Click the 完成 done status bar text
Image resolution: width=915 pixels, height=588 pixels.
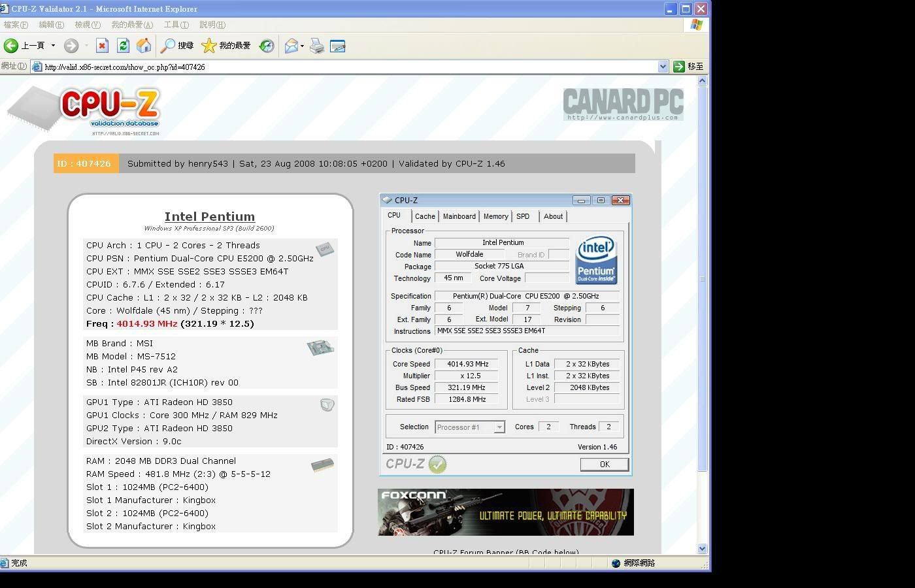(x=20, y=563)
